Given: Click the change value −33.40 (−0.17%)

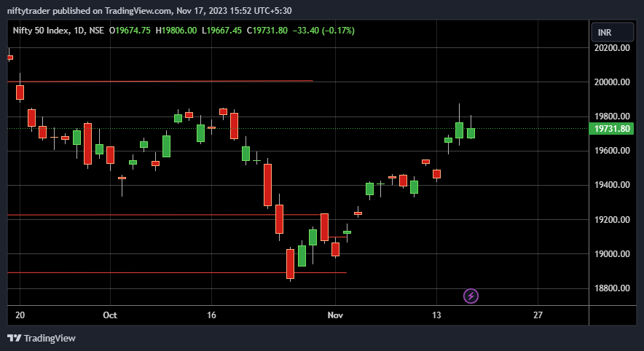Looking at the screenshot, I should pos(323,31).
